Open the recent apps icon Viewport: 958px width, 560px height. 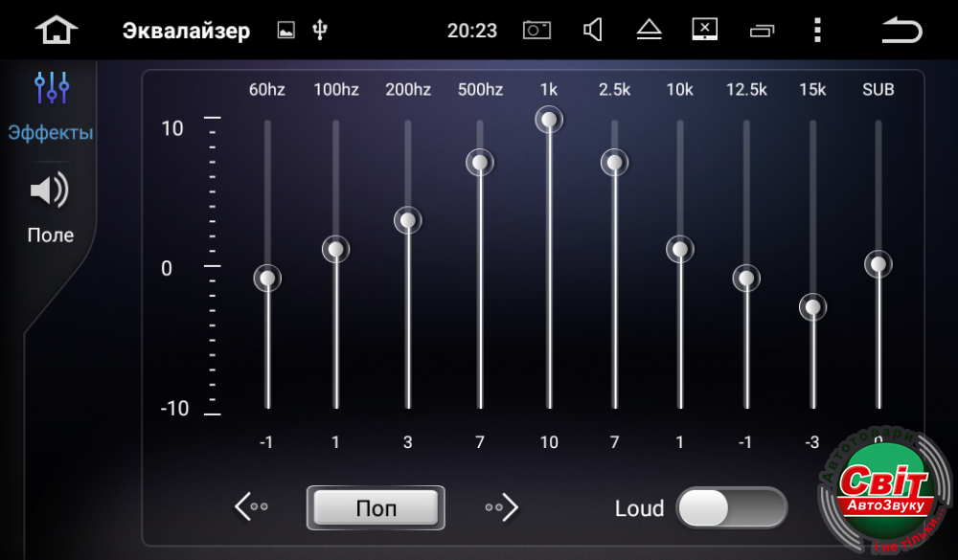point(762,31)
